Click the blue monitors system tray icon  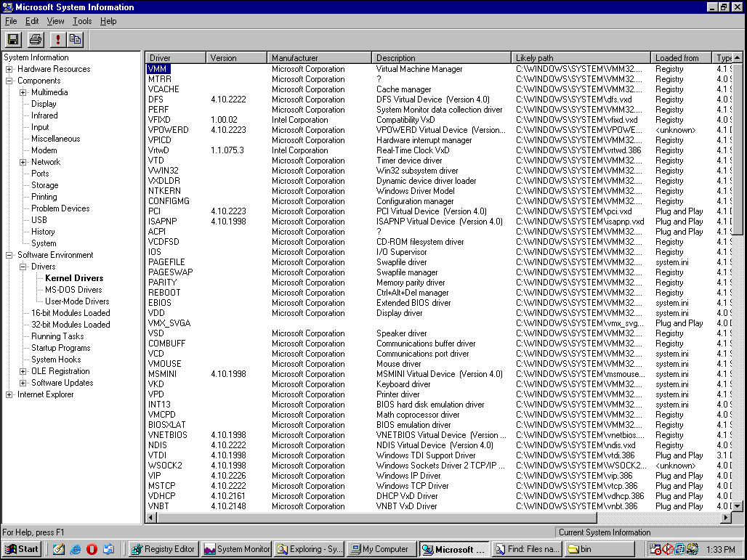click(x=680, y=549)
